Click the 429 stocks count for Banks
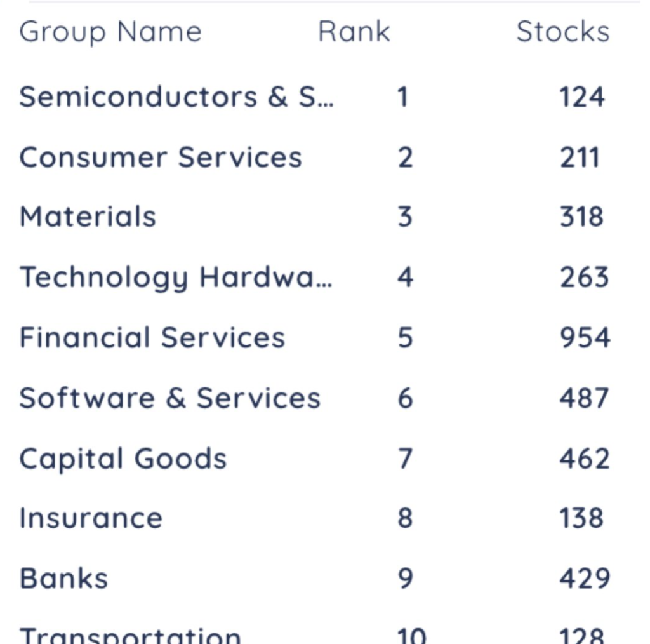This screenshot has width=650, height=644. [585, 579]
